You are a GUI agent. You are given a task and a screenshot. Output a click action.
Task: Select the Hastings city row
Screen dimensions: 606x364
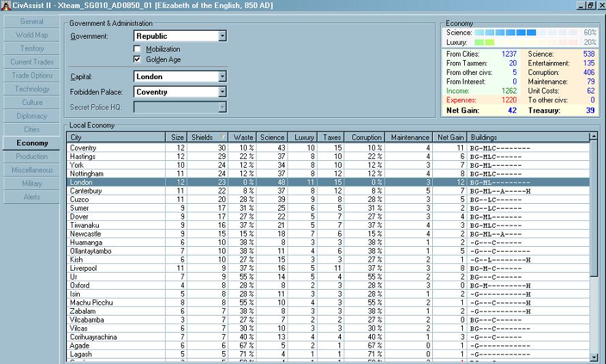click(328, 156)
